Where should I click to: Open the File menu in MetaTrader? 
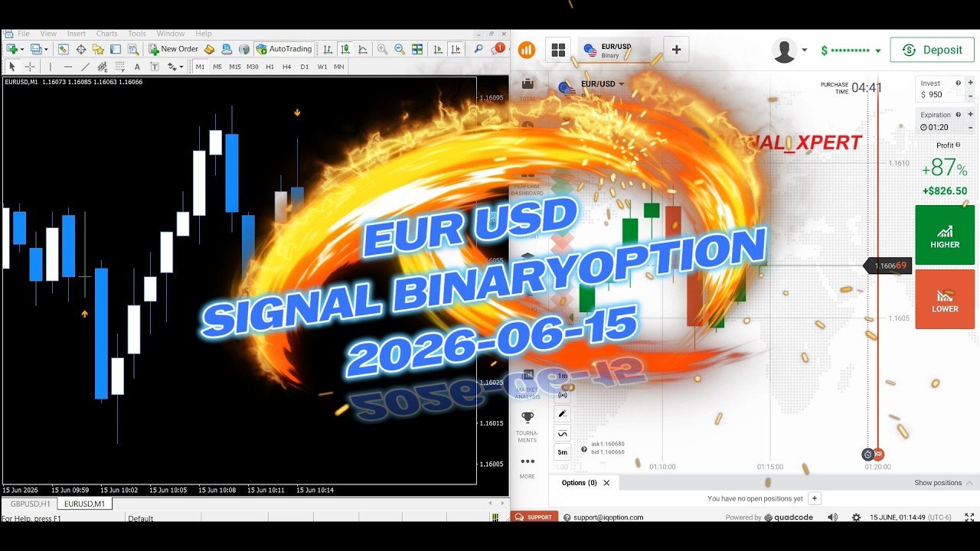point(24,34)
